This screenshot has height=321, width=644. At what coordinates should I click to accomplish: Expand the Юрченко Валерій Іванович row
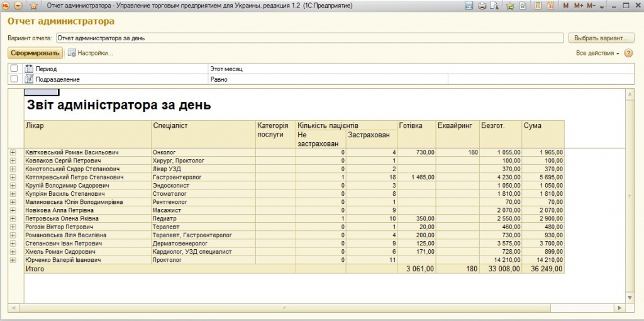coord(13,260)
